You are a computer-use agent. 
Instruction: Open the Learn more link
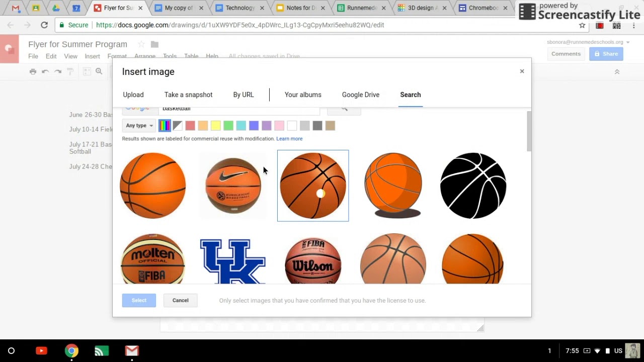coord(289,139)
